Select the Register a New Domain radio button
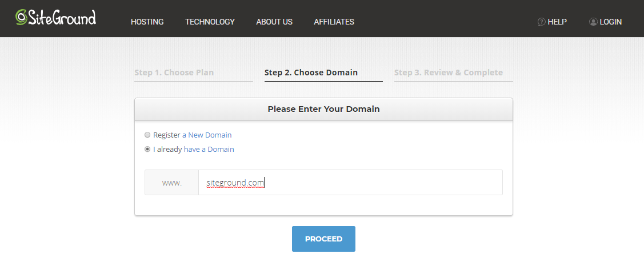Image resolution: width=644 pixels, height=278 pixels. [x=147, y=135]
